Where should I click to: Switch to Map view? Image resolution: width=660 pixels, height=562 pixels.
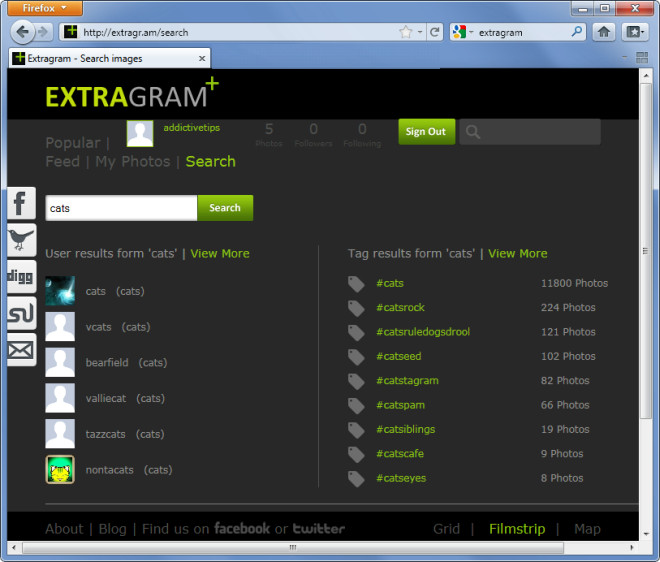tap(587, 529)
